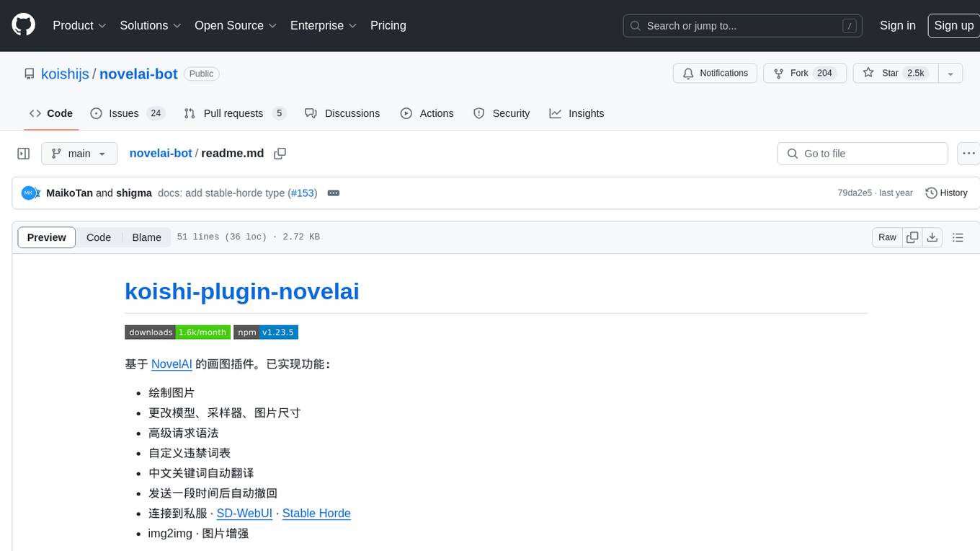Click the koishi-plugin-novelai heading link
Viewport: 980px width, 551px height.
(x=242, y=291)
